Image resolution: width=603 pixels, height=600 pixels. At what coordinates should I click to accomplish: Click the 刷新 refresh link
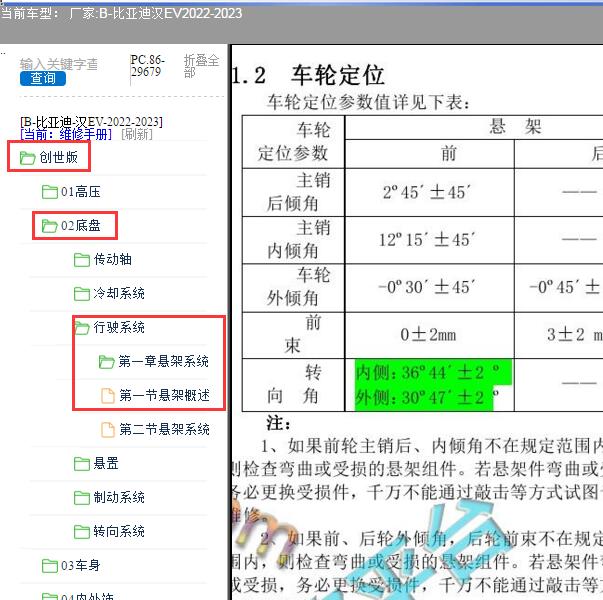pos(137,134)
